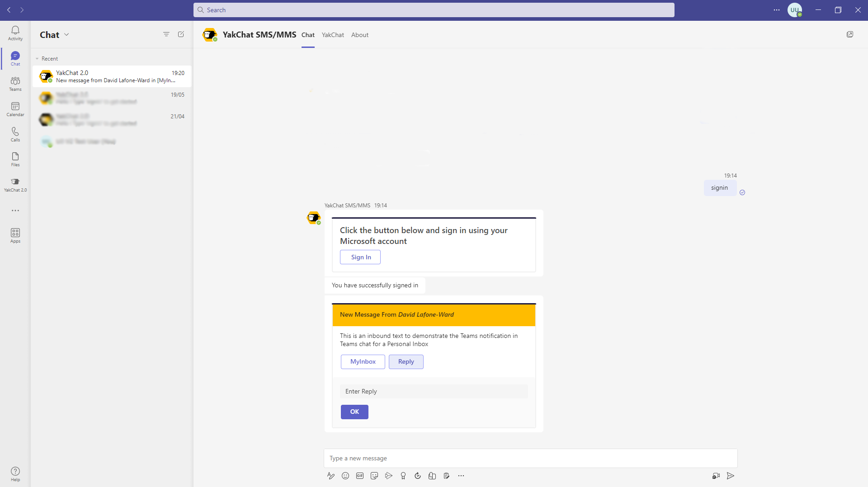This screenshot has height=487, width=868.
Task: Start a new chat
Action: (181, 34)
